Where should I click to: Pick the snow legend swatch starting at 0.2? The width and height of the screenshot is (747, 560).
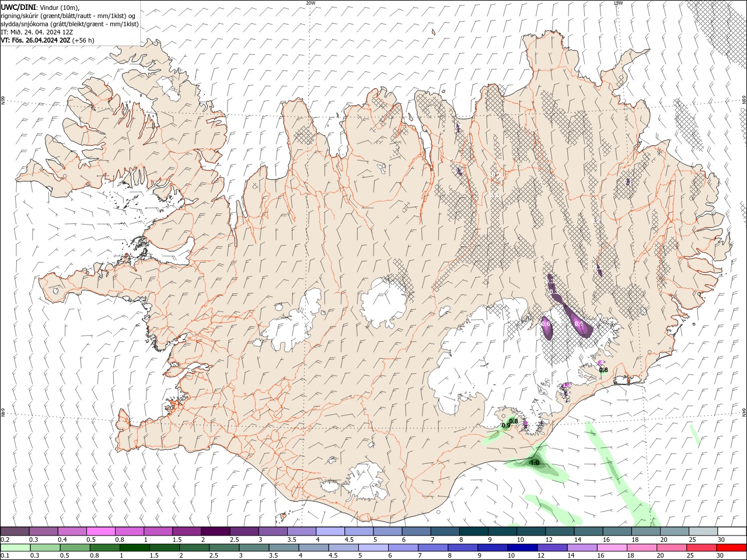15,531
